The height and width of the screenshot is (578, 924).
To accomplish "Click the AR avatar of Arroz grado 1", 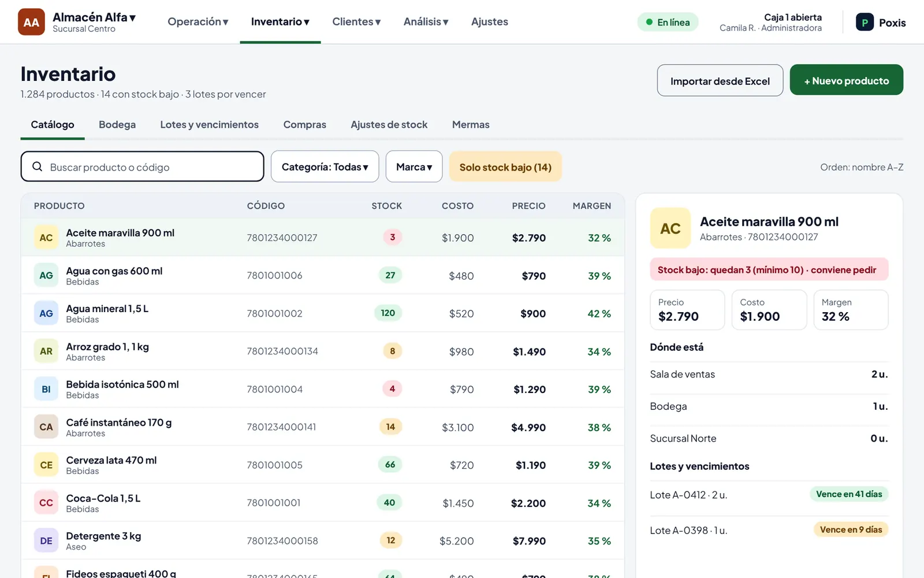I will pyautogui.click(x=46, y=351).
